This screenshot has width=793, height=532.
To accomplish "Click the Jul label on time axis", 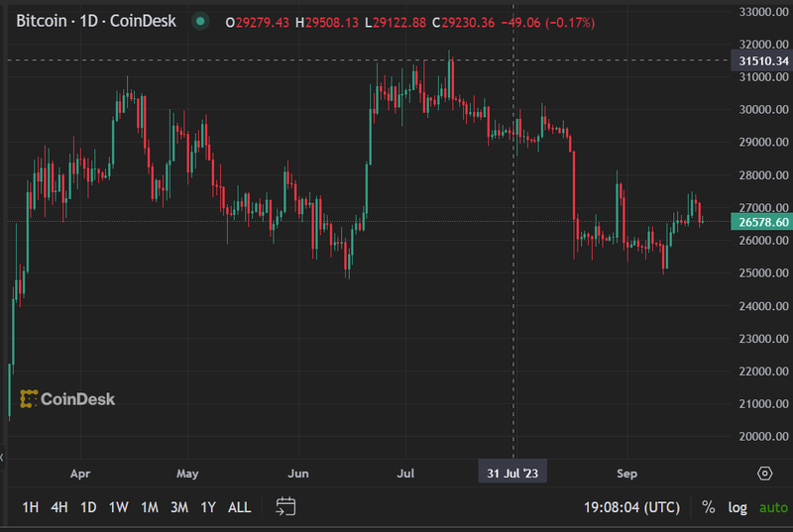I will pos(405,474).
